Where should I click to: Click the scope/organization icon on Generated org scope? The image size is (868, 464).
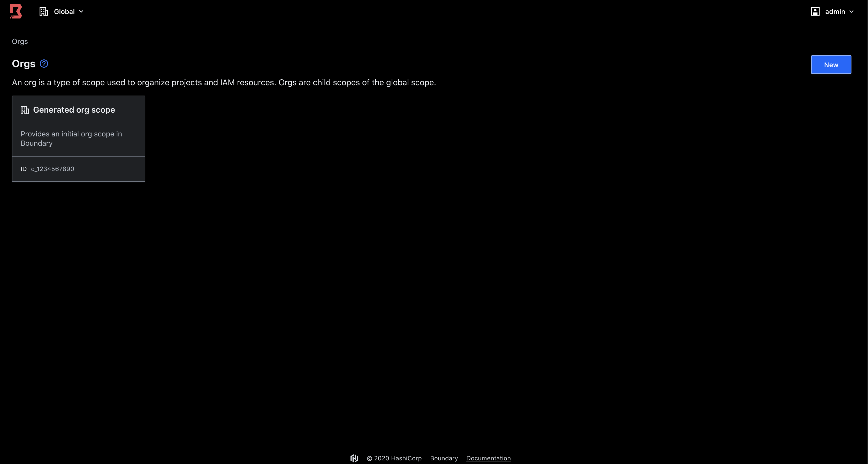coord(25,110)
